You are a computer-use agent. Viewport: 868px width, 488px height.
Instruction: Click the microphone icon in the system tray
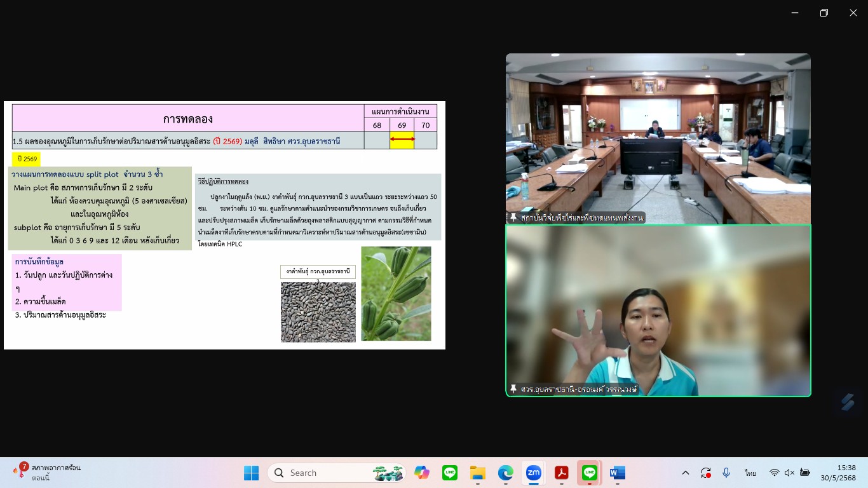pyautogui.click(x=726, y=473)
